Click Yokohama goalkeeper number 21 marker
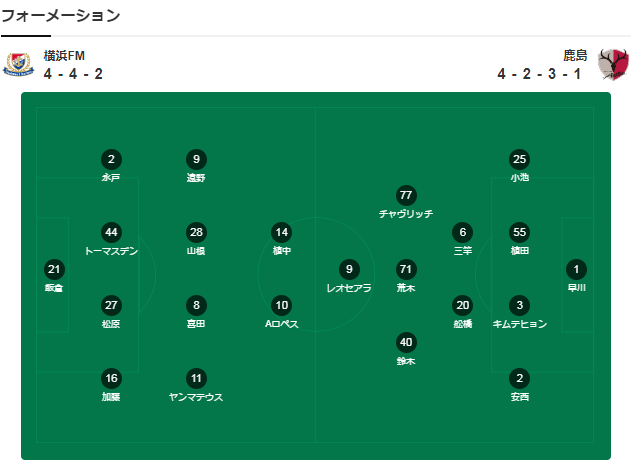Image resolution: width=634 pixels, height=463 pixels. [54, 269]
